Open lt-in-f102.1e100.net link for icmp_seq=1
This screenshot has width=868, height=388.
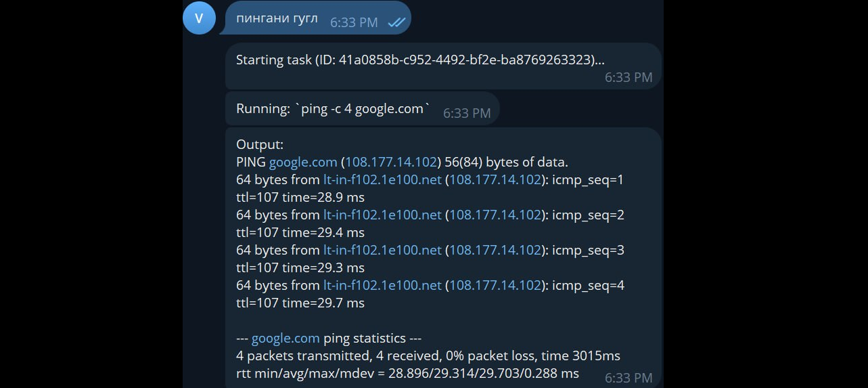382,180
